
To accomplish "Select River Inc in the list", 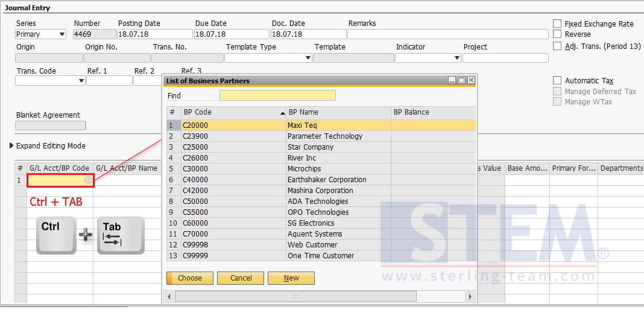I will 321,157.
